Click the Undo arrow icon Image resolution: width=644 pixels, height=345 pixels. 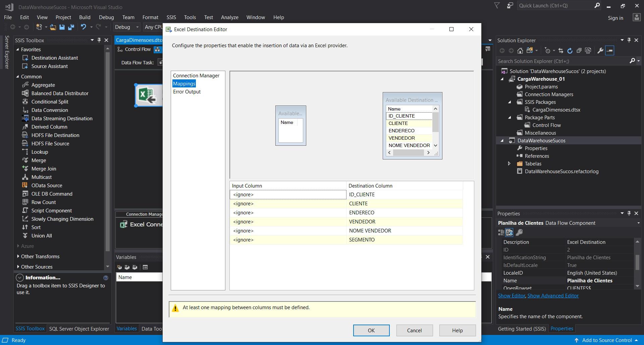click(84, 27)
